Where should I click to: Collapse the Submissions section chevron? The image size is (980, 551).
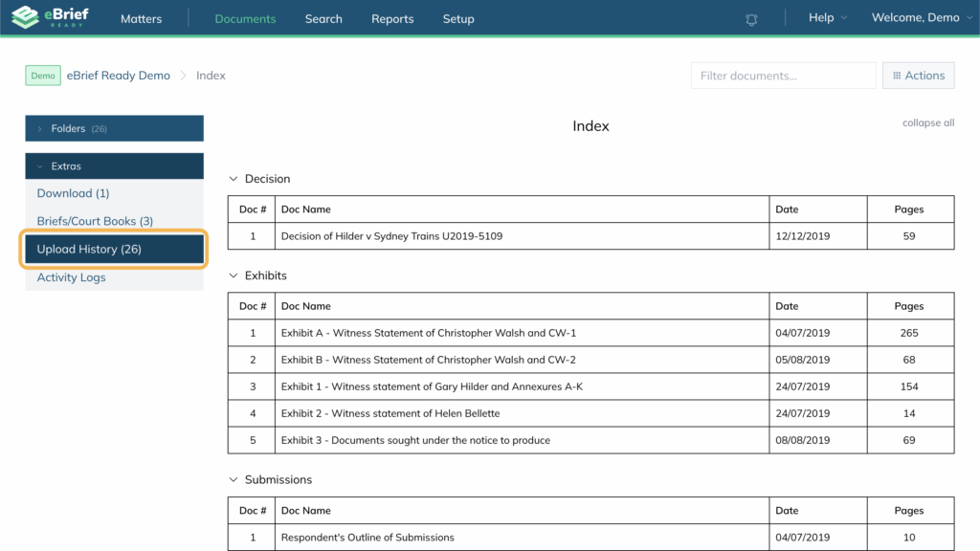click(x=234, y=480)
